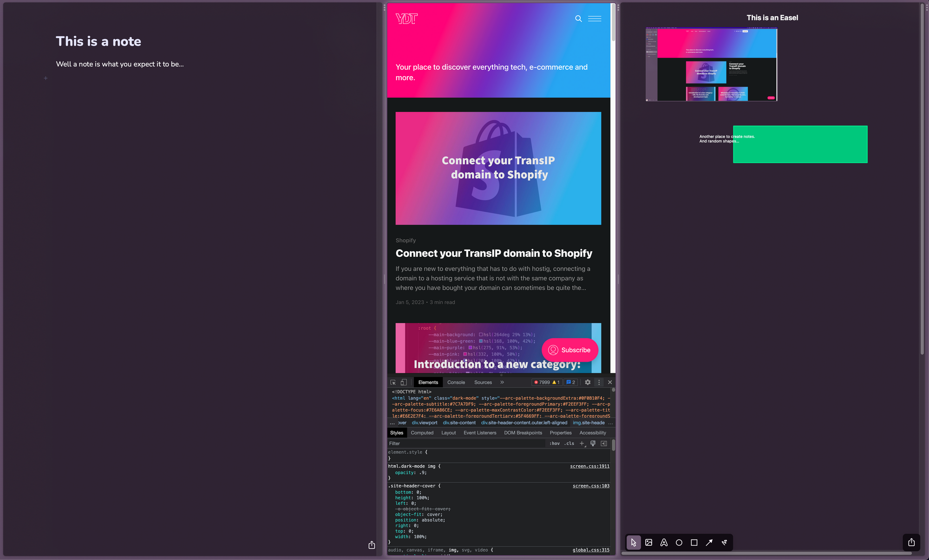Screen dimensions: 929x560
Task: Expand the right breadcrumb overflow ellipsis
Action: click(x=610, y=423)
